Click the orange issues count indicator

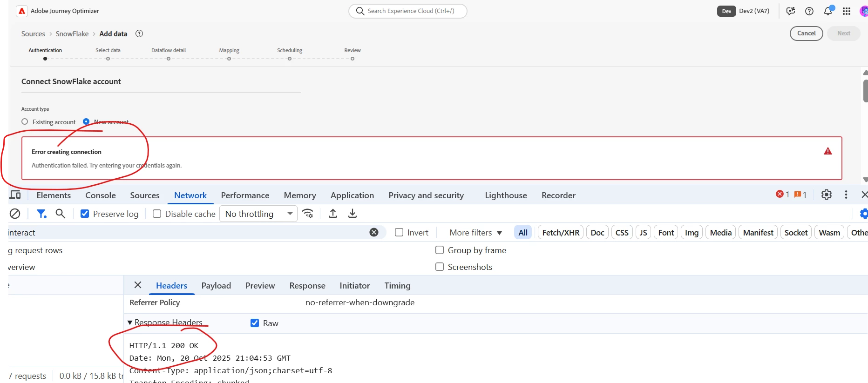(x=800, y=195)
